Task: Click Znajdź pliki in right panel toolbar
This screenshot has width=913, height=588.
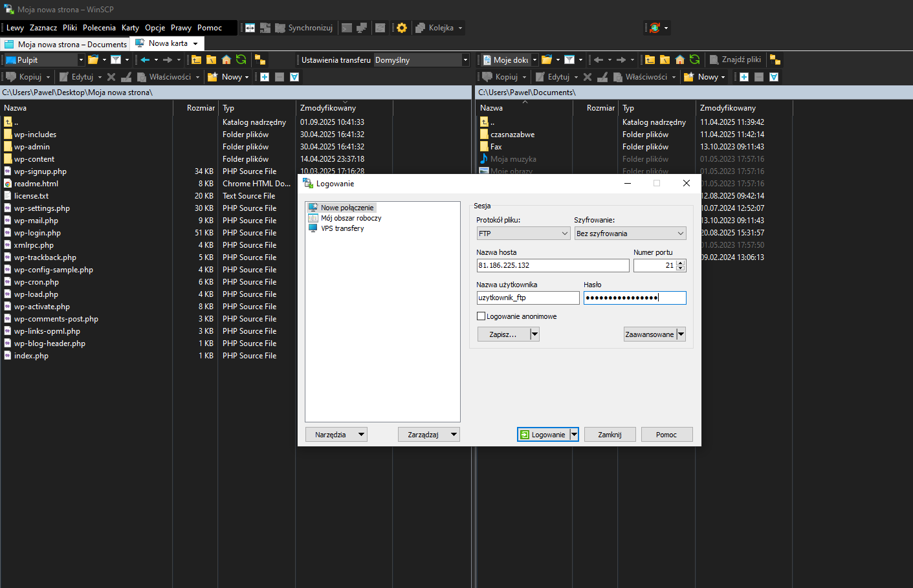Action: pos(735,60)
